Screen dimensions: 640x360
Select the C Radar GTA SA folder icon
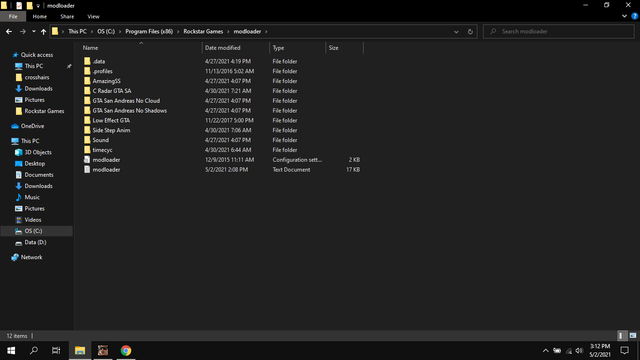(87, 91)
